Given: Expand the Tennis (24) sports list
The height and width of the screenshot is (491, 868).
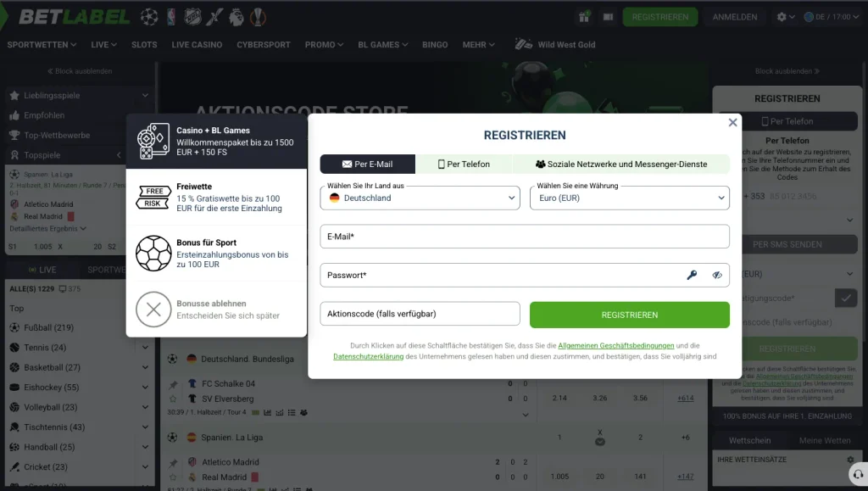Looking at the screenshot, I should click(x=145, y=348).
